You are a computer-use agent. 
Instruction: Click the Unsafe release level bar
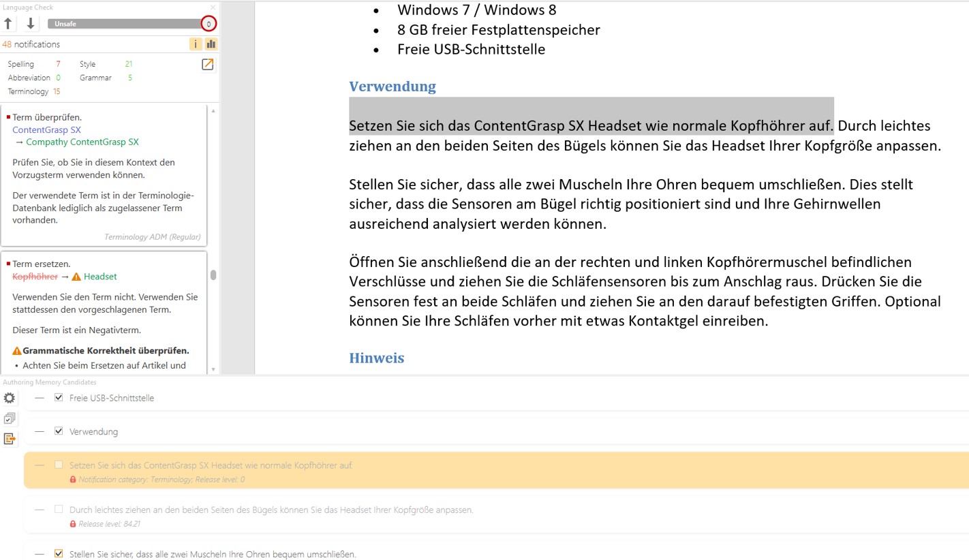point(123,24)
